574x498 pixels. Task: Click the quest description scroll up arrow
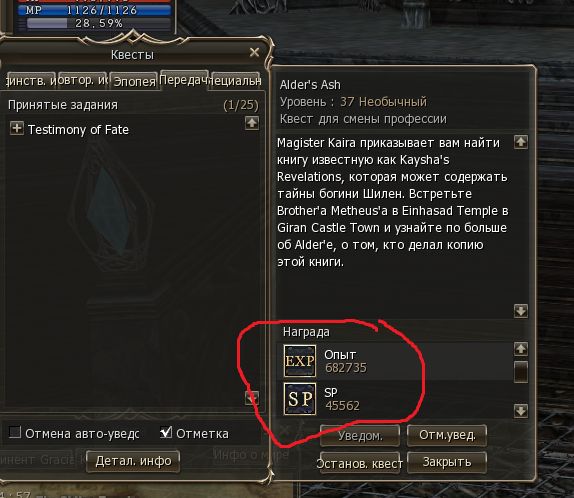click(521, 142)
